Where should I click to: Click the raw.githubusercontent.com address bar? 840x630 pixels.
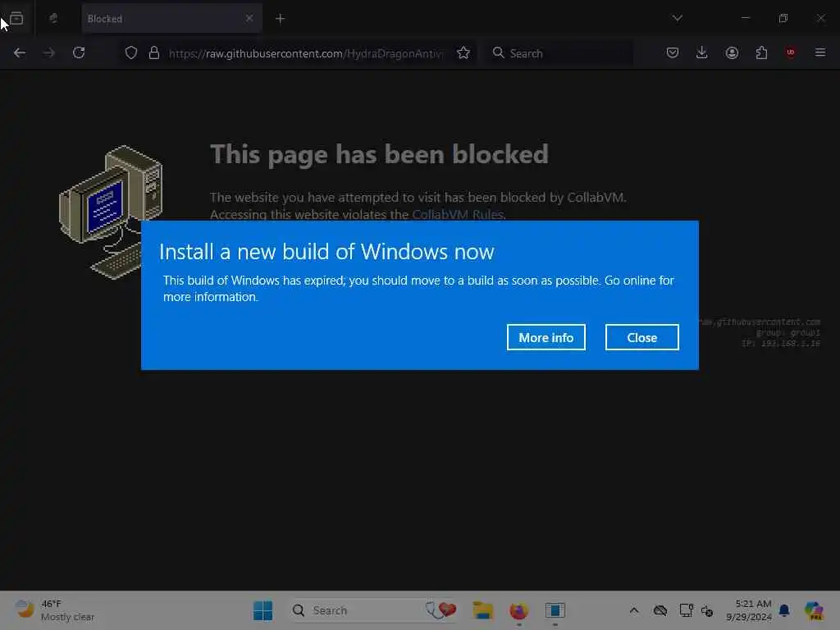(307, 53)
